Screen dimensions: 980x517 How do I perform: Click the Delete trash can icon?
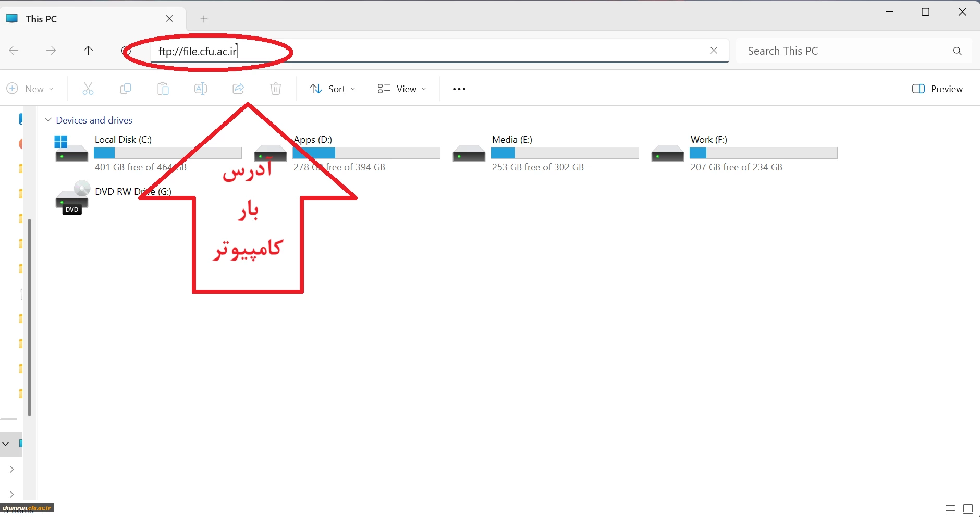pyautogui.click(x=276, y=89)
